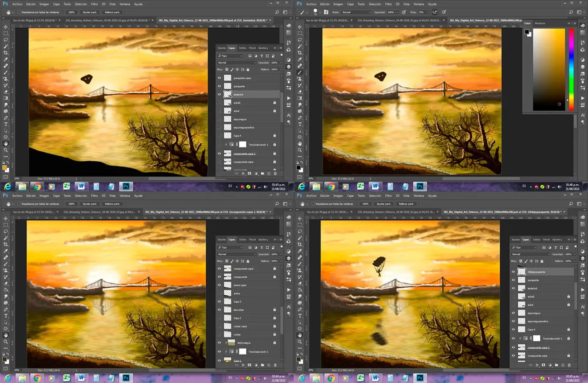Open Character panel icon in textarbol window dock
This screenshot has width=588, height=383.
coord(288,115)
